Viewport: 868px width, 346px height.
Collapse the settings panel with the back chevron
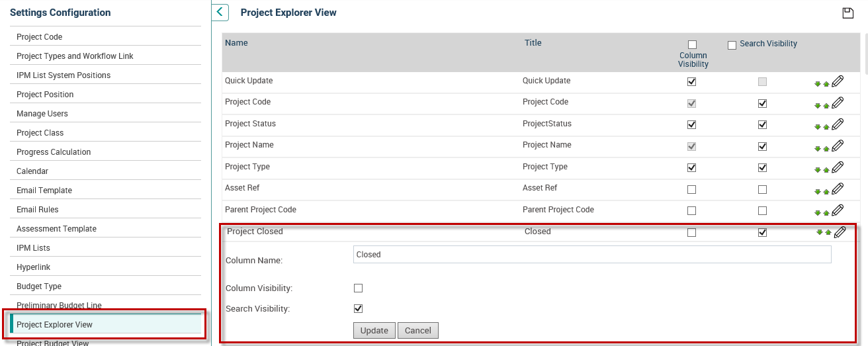click(x=220, y=12)
